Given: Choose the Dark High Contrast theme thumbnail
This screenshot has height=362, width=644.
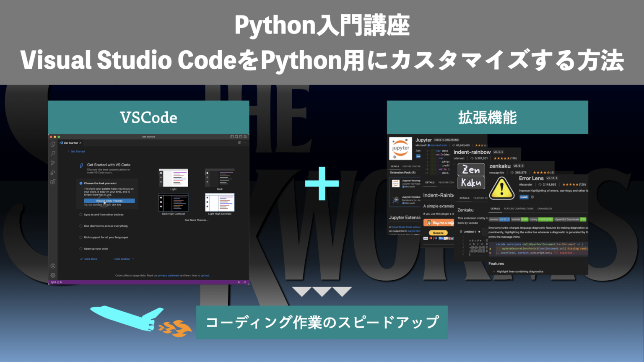Looking at the screenshot, I should pyautogui.click(x=173, y=203).
